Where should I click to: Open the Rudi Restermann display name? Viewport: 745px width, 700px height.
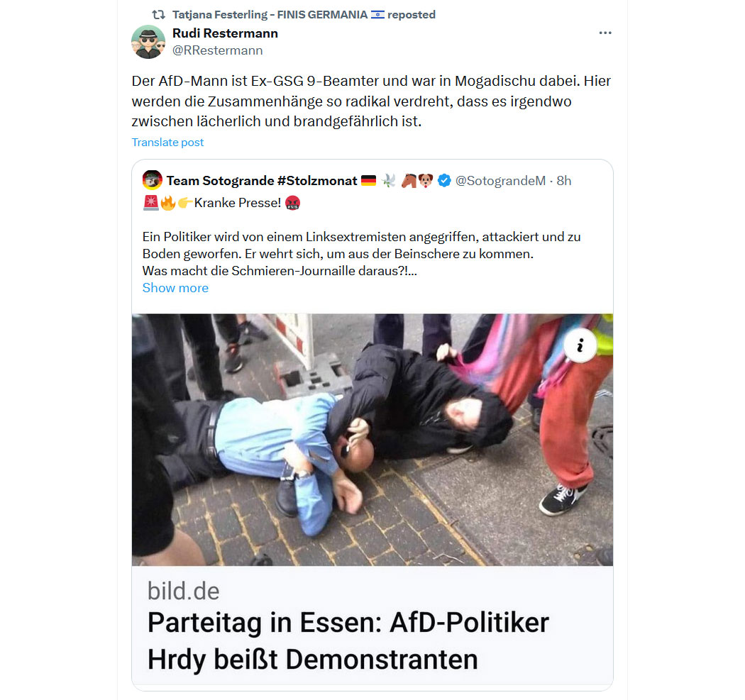pyautogui.click(x=225, y=33)
